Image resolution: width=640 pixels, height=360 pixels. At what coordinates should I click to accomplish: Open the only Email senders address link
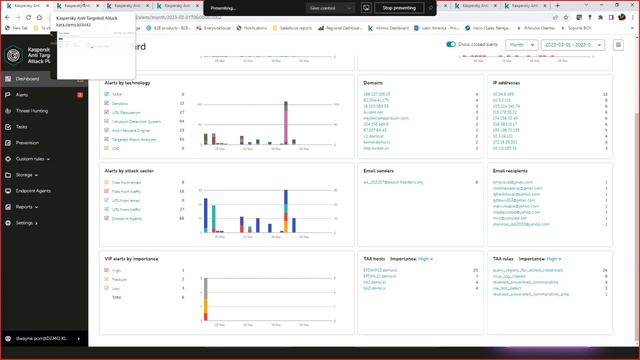tap(393, 182)
